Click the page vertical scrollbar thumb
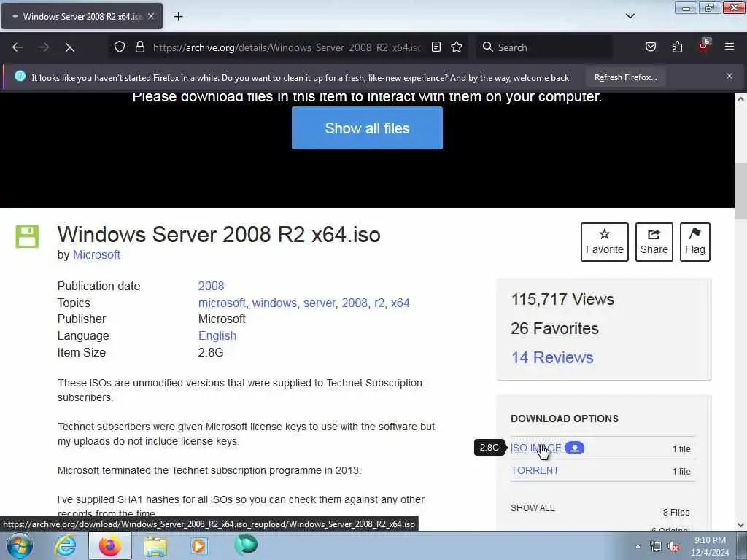 pos(740,192)
